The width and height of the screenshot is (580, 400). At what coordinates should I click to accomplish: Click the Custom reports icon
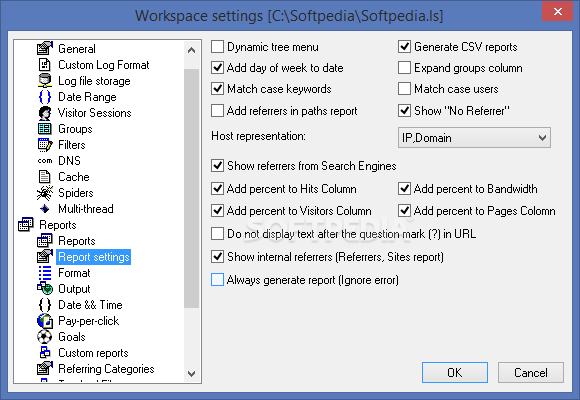45,353
